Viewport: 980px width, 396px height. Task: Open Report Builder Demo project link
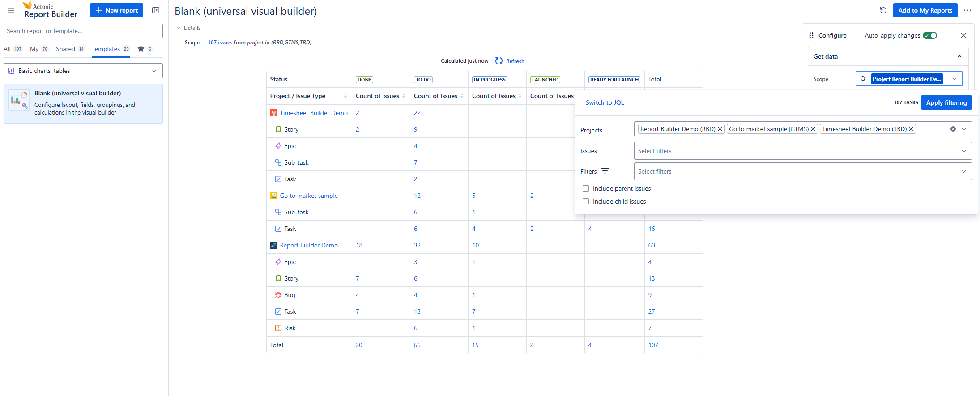309,245
